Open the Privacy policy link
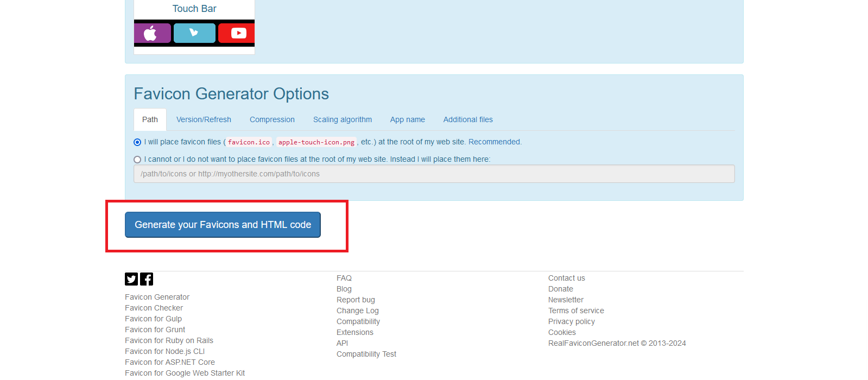 pyautogui.click(x=571, y=321)
